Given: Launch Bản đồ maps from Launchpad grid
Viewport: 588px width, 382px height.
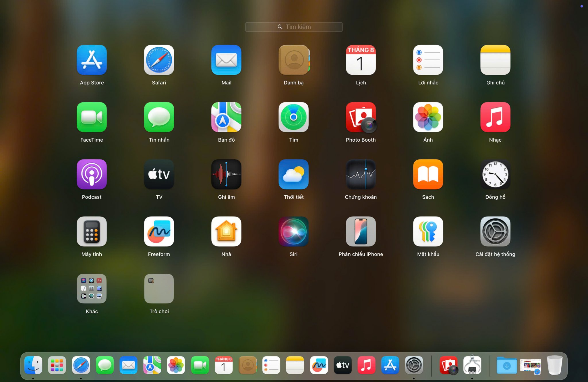Looking at the screenshot, I should 226,117.
